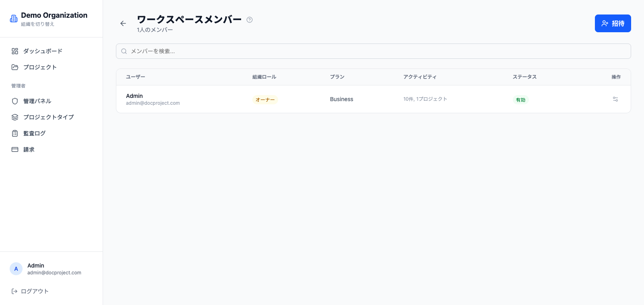Open member settings sliders icon for Admin

[x=615, y=99]
